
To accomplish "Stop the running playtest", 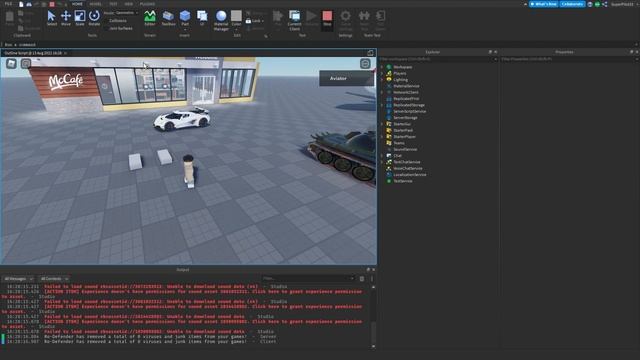I will (x=327, y=18).
